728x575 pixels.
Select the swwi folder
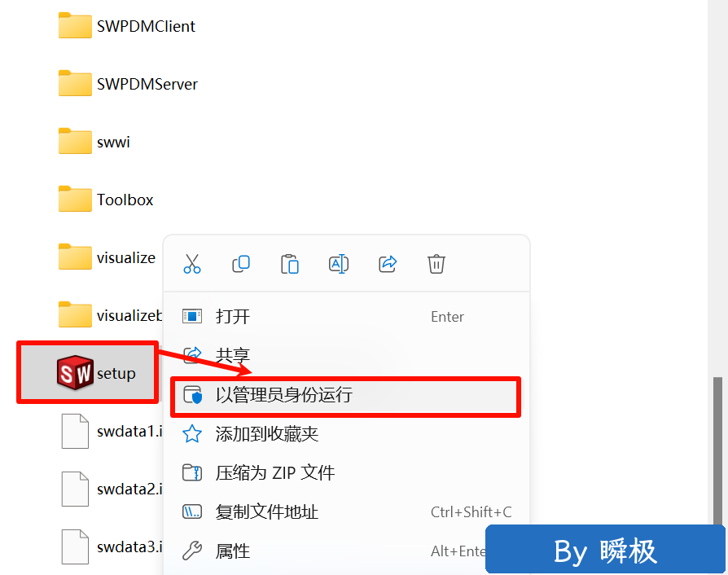94,142
